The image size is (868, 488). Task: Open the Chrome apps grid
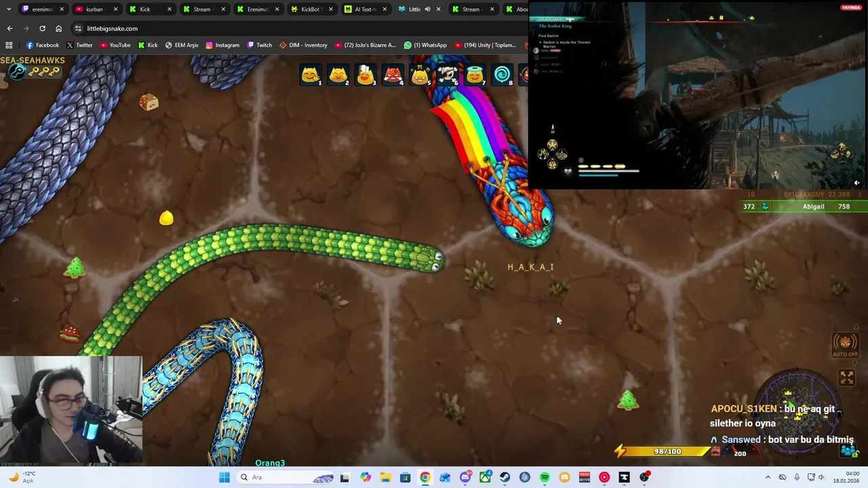(9, 45)
